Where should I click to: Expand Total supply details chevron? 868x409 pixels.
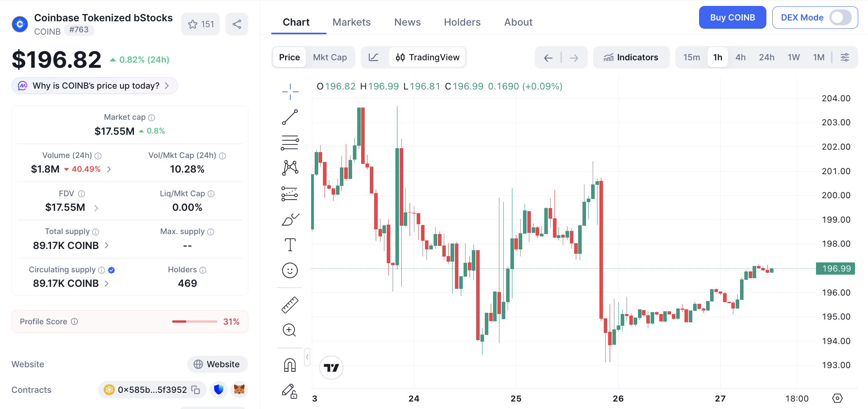pos(106,245)
